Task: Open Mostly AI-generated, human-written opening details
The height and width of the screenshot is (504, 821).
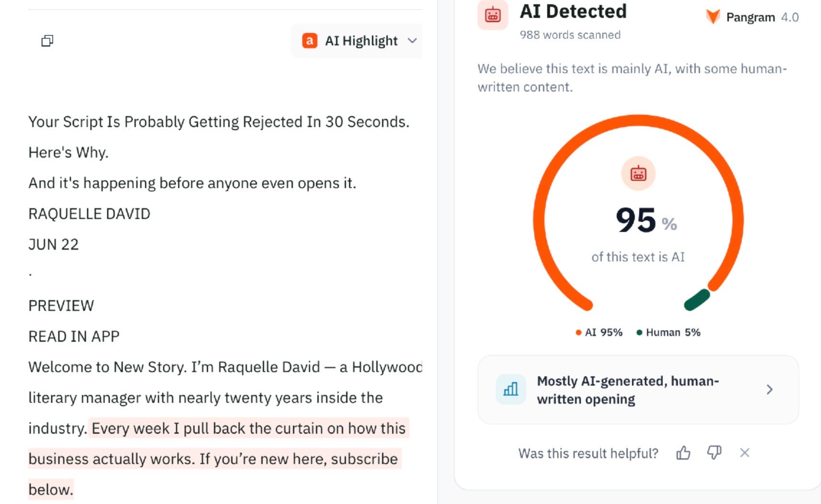Action: point(638,389)
